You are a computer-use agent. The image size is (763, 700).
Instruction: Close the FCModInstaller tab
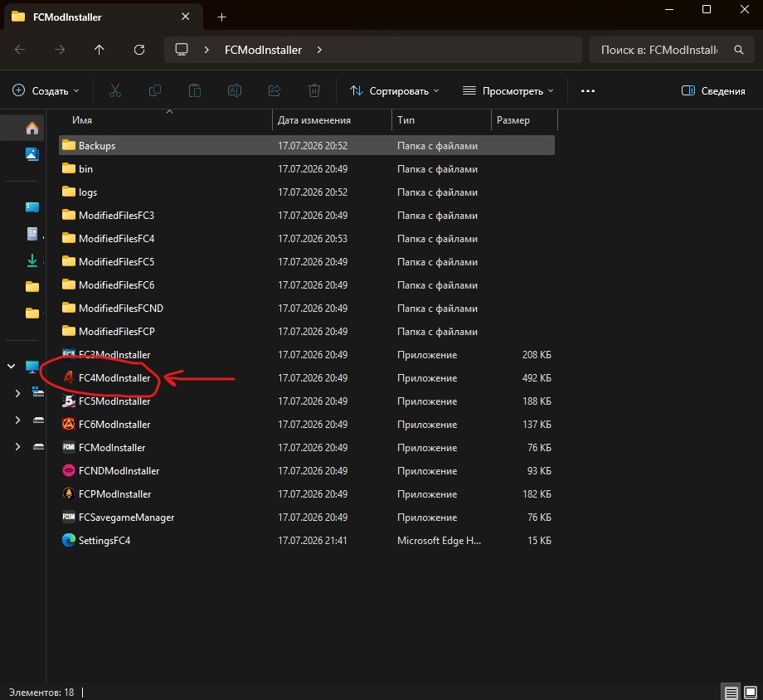click(186, 17)
